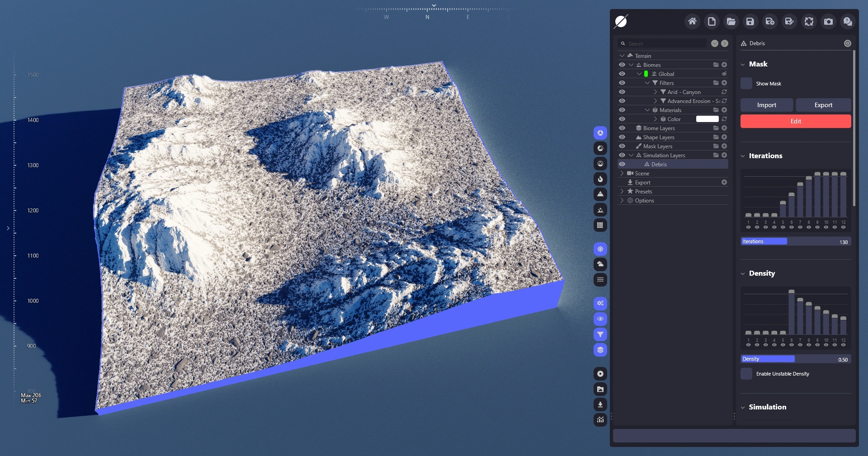Take a screenshot with the camera icon
The image size is (868, 456).
click(x=828, y=21)
